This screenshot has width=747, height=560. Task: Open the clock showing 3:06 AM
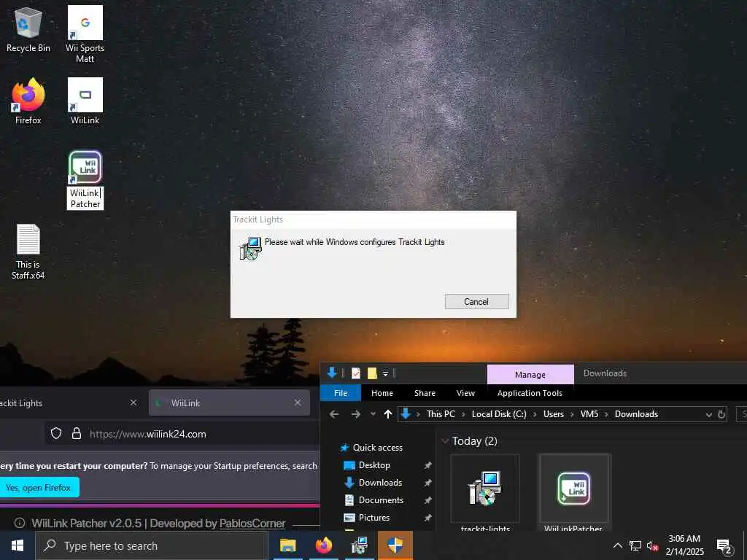684,545
